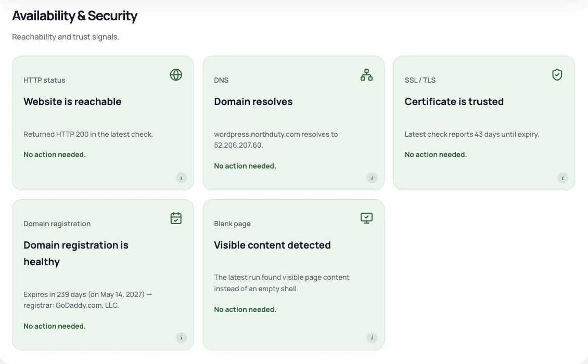Click 'No action needed.' on SSL / TLS card

[436, 154]
